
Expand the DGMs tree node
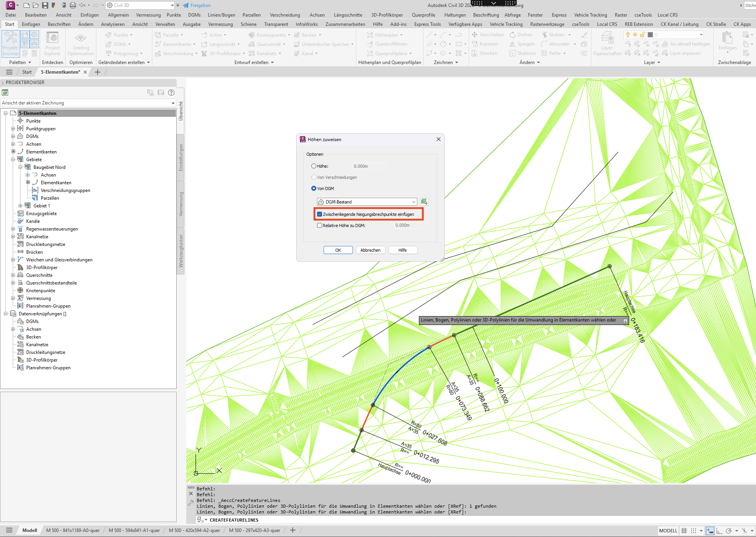coord(13,136)
